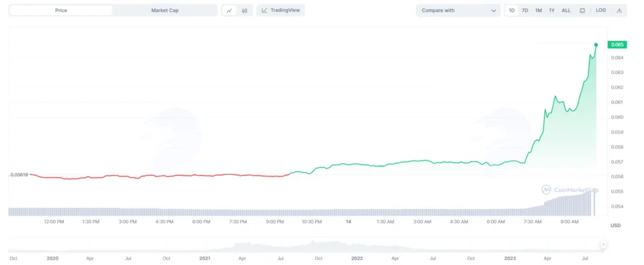
Task: Click the 7:30 AM axis label
Action: point(533,222)
